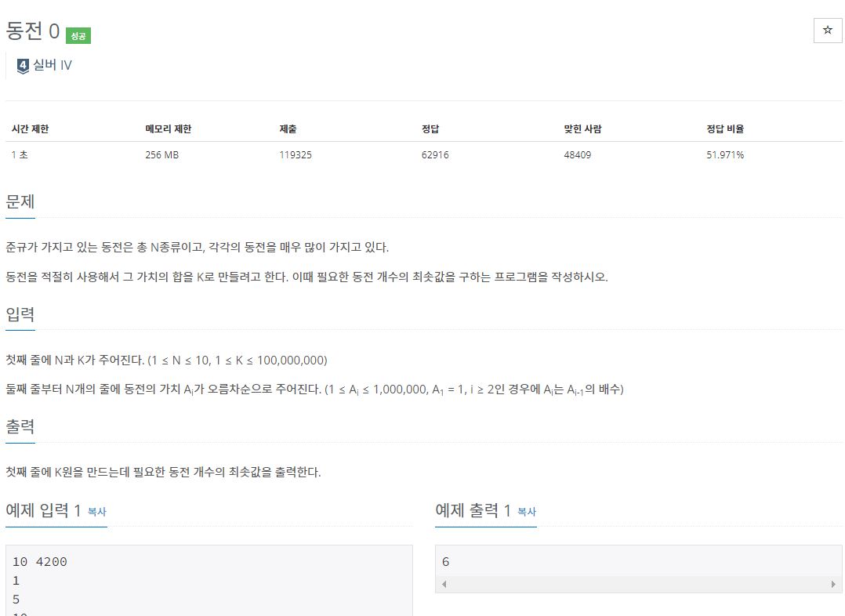The width and height of the screenshot is (845, 616).
Task: Click the memory limit value 256 MB
Action: 161,154
